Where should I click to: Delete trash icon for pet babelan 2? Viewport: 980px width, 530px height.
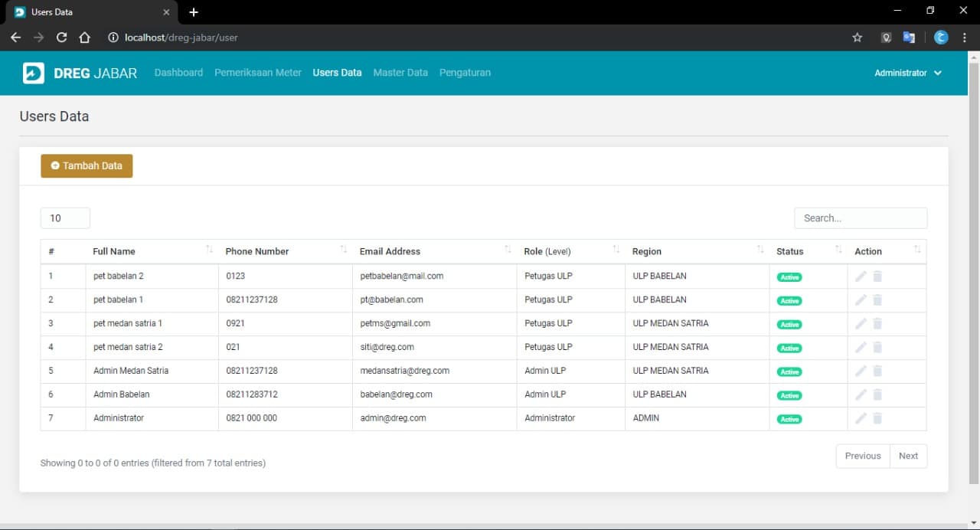click(877, 276)
